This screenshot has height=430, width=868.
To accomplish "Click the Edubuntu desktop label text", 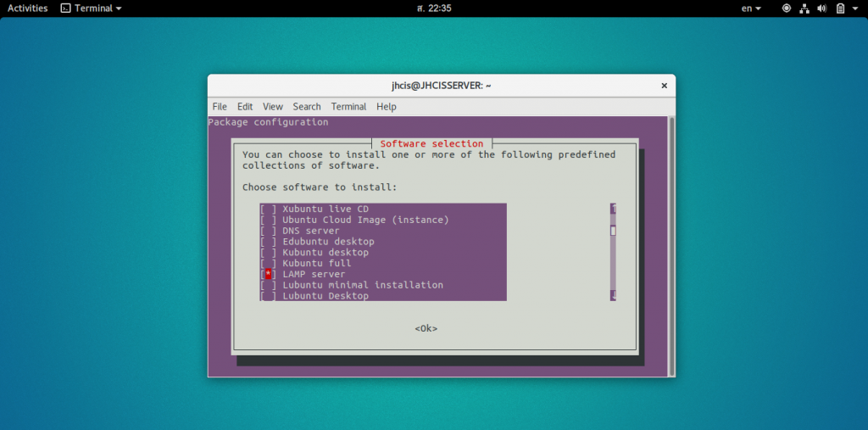I will pyautogui.click(x=328, y=242).
